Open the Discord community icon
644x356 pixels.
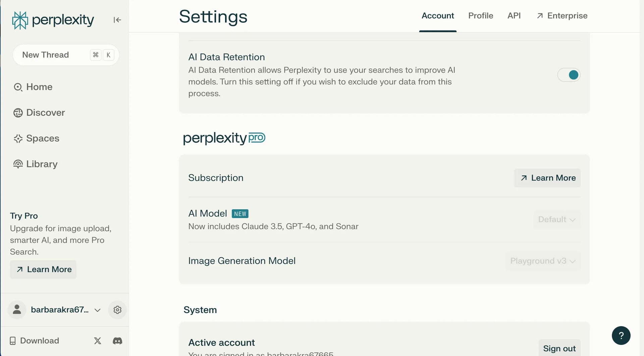[117, 341]
